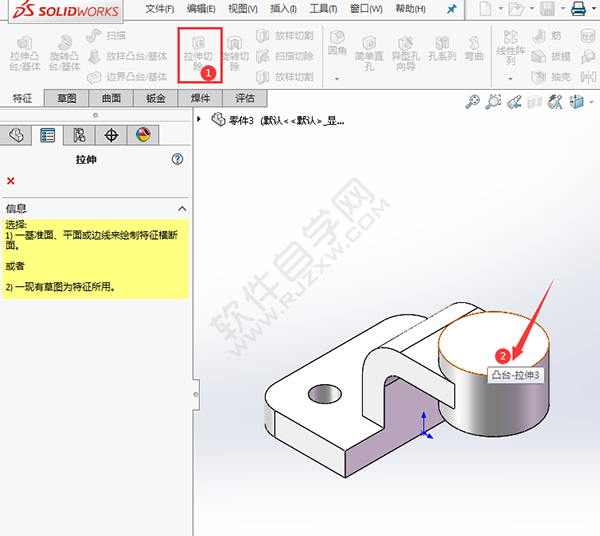Screen dimensions: 600x536
Task: Expand the 线性阵列 pattern dropdown arrow
Action: click(510, 79)
